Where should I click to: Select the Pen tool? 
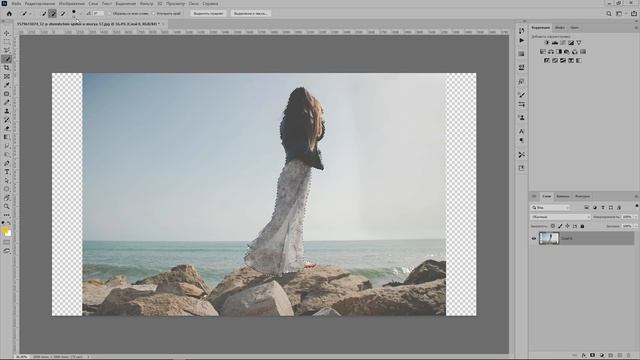tap(7, 163)
